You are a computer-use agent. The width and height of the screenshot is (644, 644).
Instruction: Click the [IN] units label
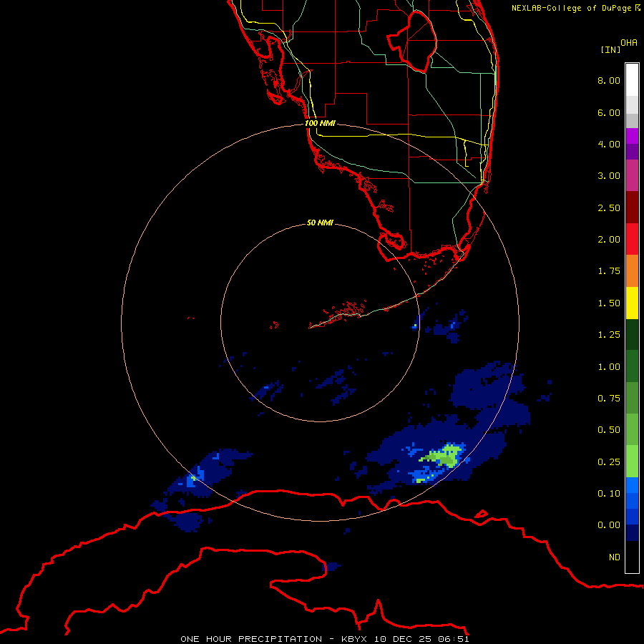[610, 50]
